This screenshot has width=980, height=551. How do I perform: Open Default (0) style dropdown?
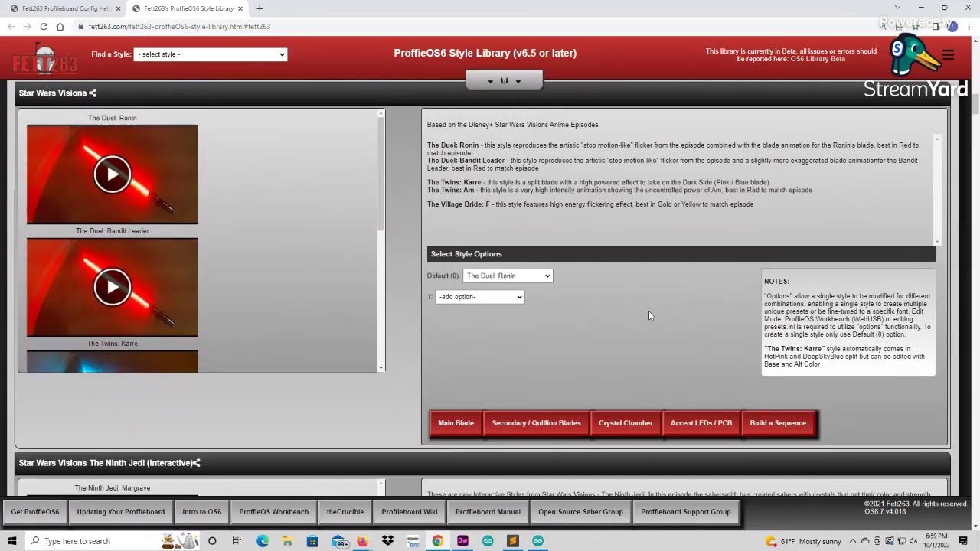(508, 275)
